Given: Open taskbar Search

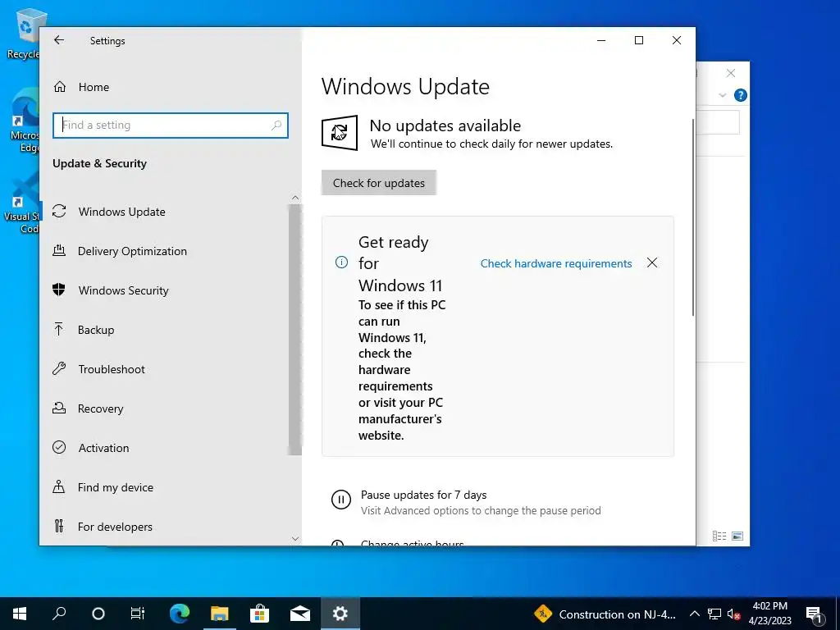Looking at the screenshot, I should tap(59, 614).
